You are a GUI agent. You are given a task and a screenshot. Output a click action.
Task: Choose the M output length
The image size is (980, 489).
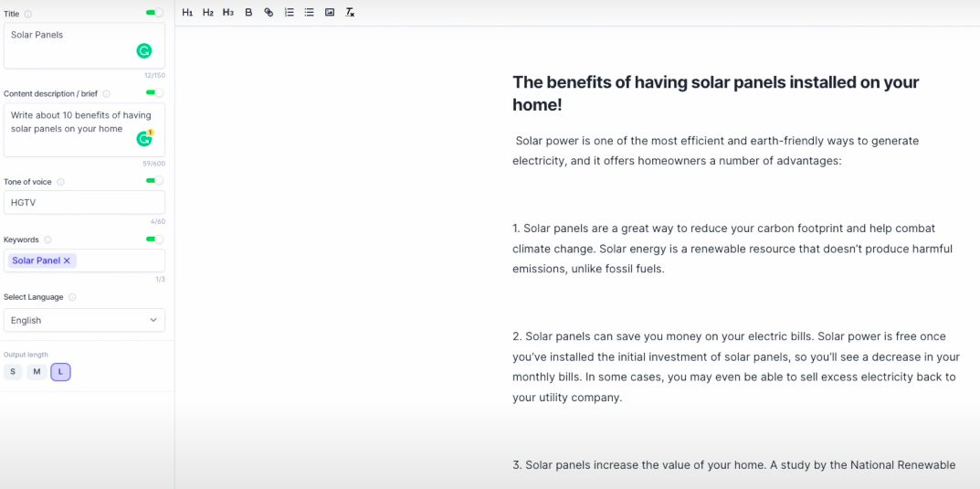37,372
